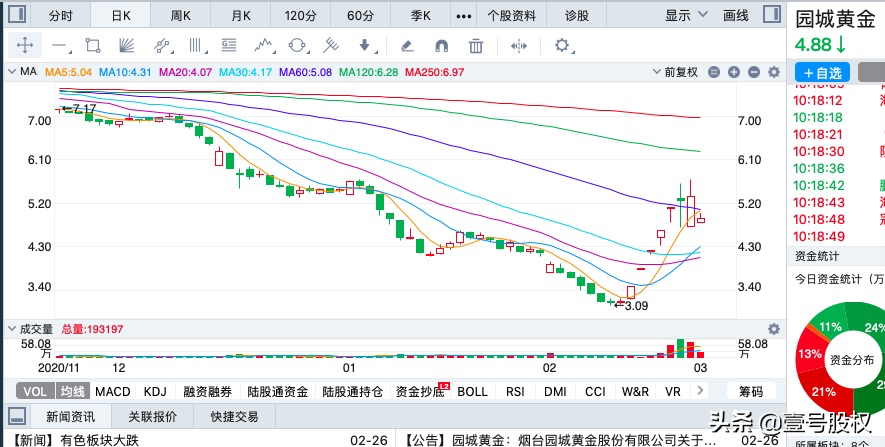Image resolution: width=885 pixels, height=447 pixels.
Task: Click the +自选 add to watchlist button
Action: pyautogui.click(x=822, y=72)
